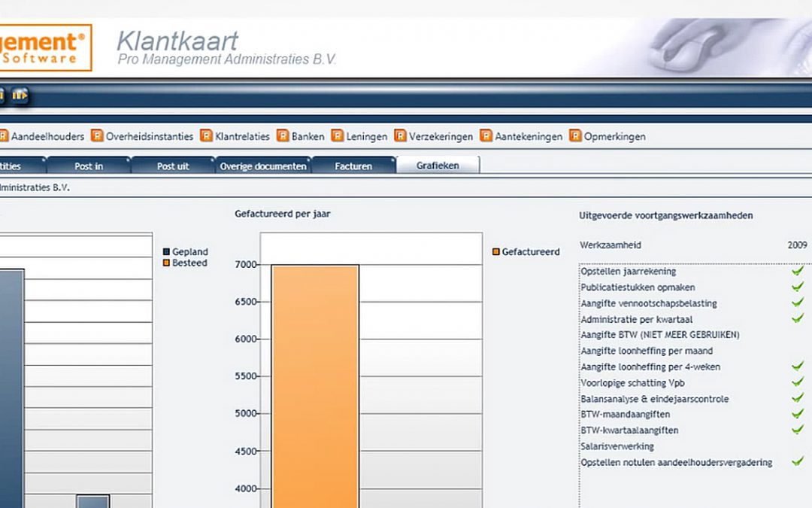Go to Banken link text
This screenshot has width=812, height=508.
click(x=308, y=137)
